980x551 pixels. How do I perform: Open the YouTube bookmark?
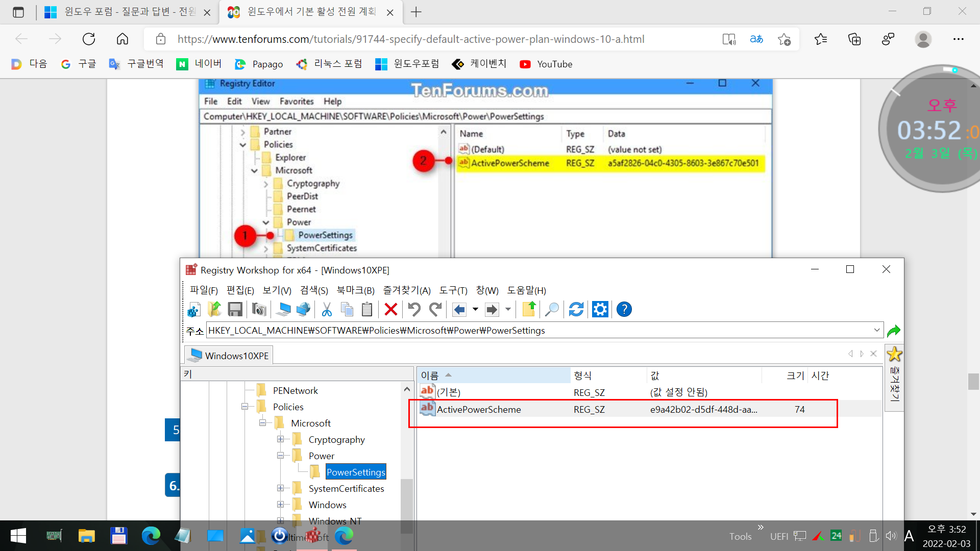point(546,64)
